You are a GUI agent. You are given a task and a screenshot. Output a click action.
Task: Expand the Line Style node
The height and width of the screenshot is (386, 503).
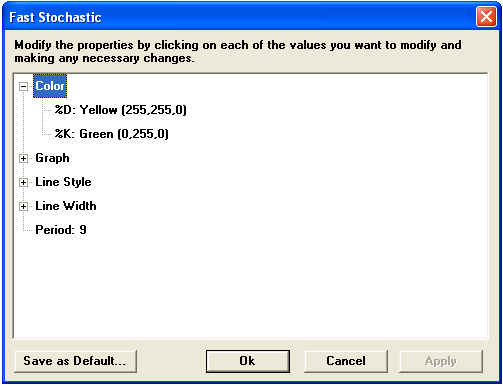click(23, 182)
